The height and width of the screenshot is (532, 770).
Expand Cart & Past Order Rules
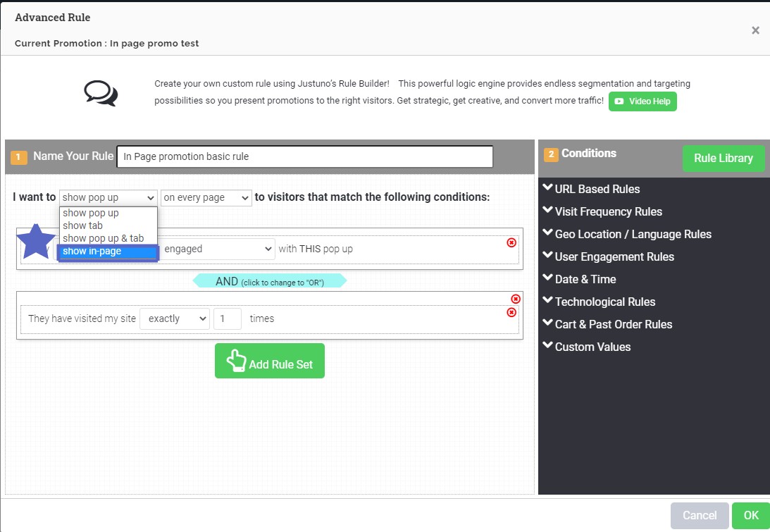pos(613,324)
